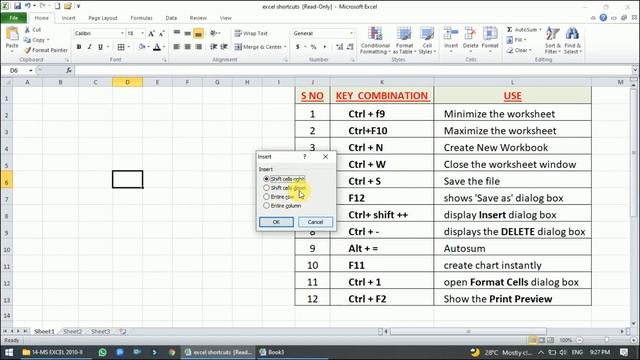Viewport: 640px width, 360px height.
Task: Click the Font Color A icon
Action: point(157,47)
